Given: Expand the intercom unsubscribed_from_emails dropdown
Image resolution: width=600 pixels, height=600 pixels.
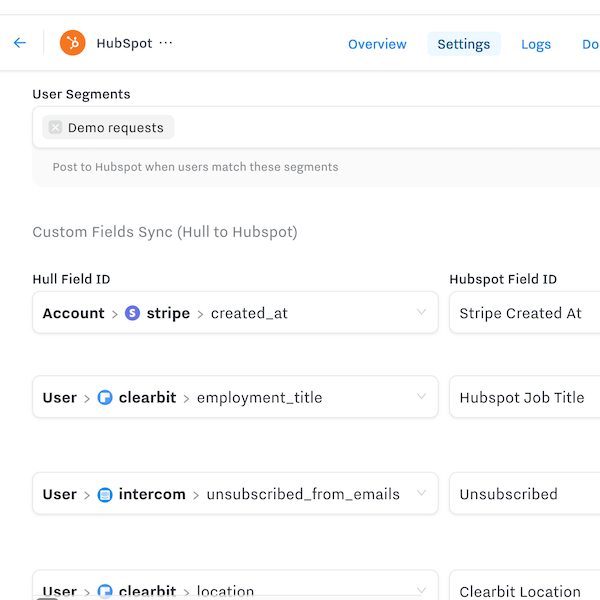Looking at the screenshot, I should (421, 494).
